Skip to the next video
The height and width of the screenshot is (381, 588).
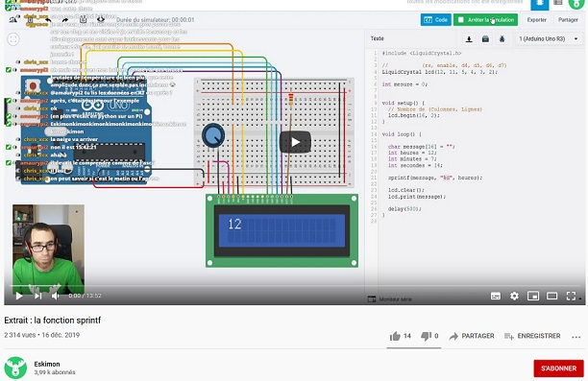(x=37, y=296)
